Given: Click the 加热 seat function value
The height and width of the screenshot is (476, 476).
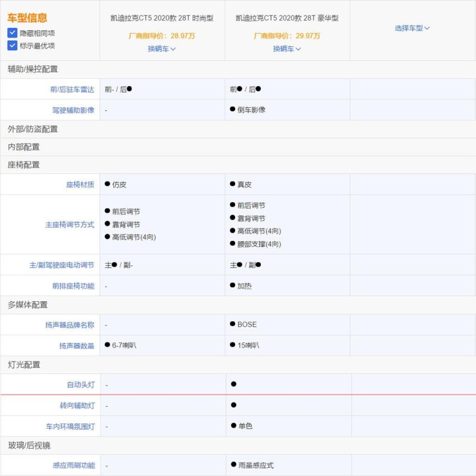Looking at the screenshot, I should 241,286.
